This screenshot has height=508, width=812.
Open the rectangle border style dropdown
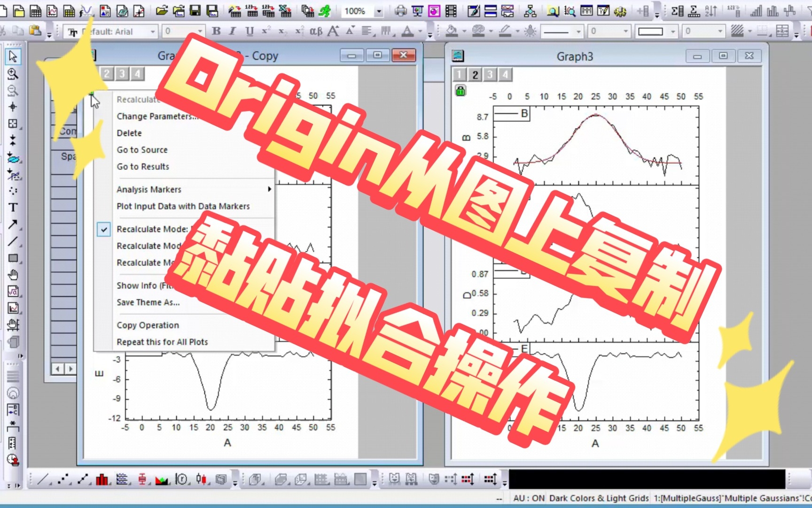tap(673, 32)
